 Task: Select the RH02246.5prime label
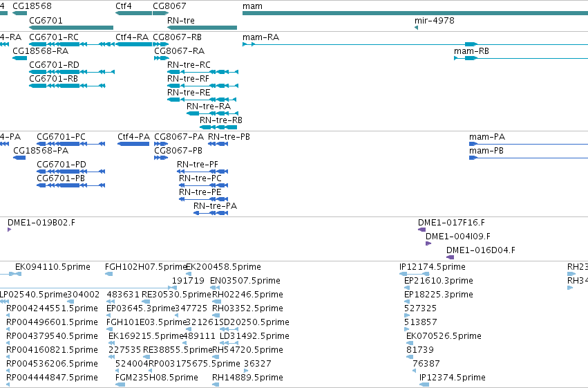pyautogui.click(x=247, y=295)
